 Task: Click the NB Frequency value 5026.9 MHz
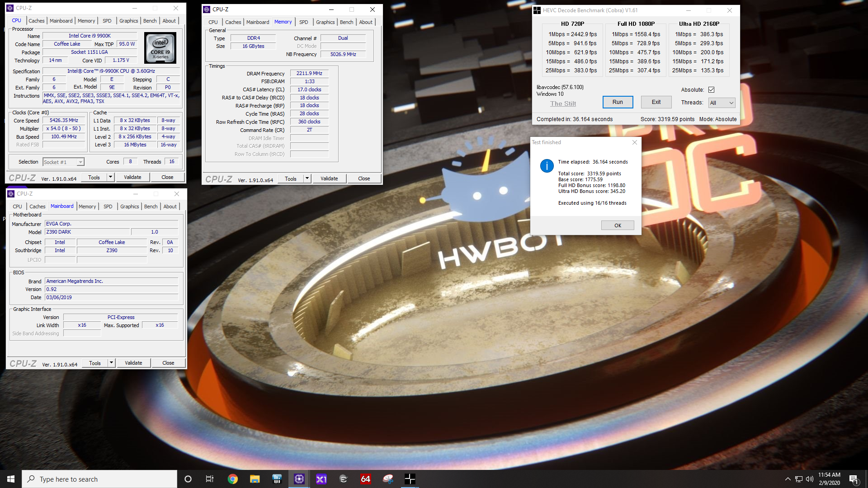pos(343,54)
